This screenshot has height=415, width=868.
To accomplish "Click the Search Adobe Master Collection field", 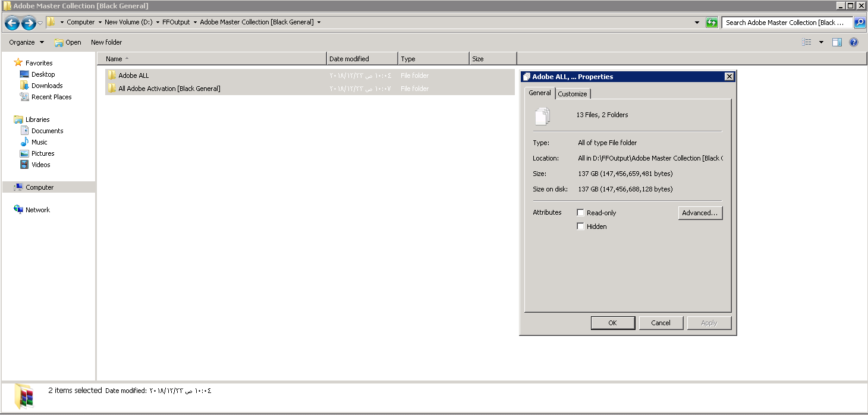I will coord(785,23).
